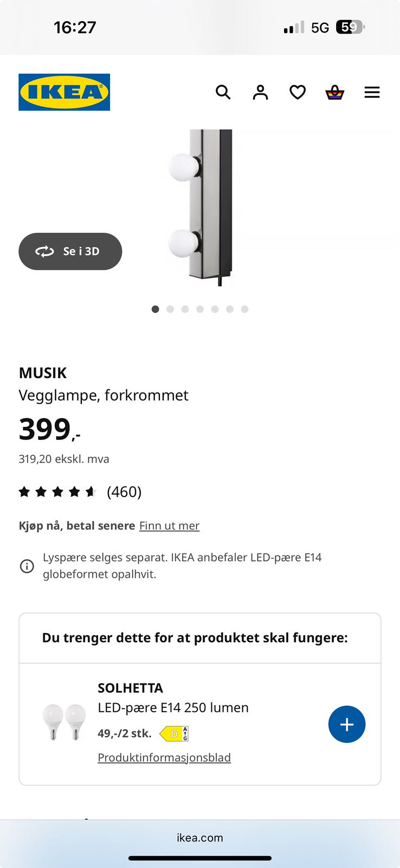Click the IKEA logo
Viewport: 400px width, 868px height.
[64, 92]
